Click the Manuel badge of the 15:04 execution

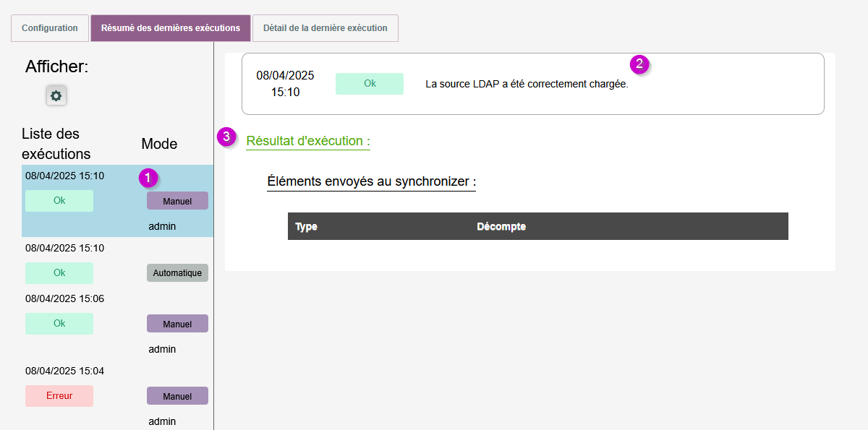coord(177,396)
